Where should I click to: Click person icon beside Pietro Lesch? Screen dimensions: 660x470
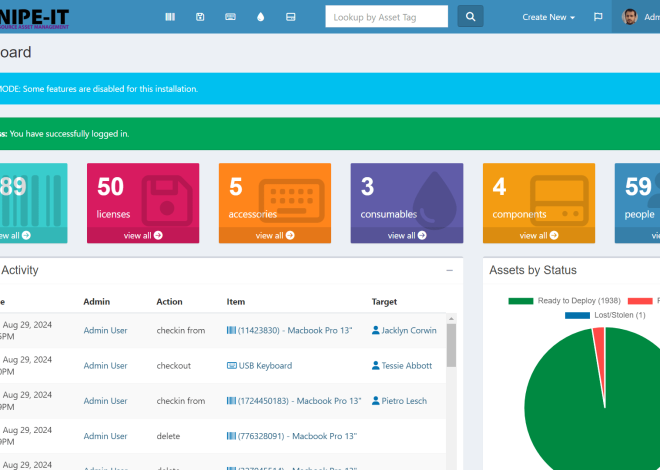[x=375, y=401]
